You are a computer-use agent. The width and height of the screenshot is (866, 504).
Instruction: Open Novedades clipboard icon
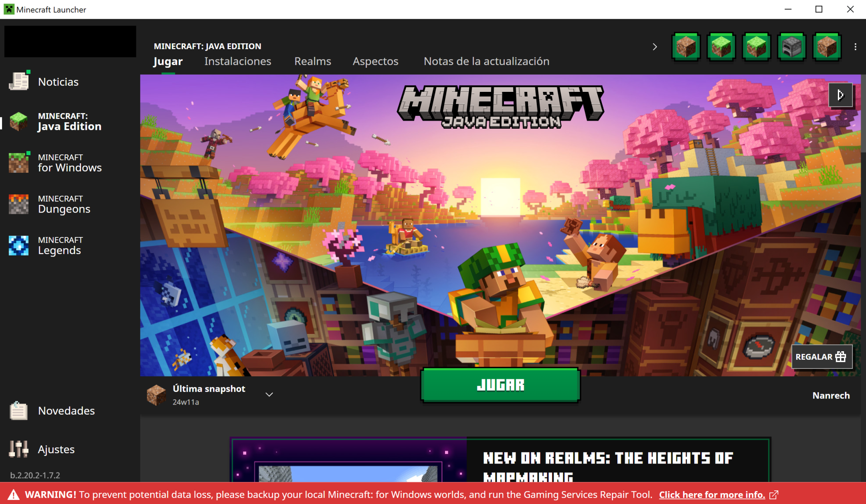[18, 411]
